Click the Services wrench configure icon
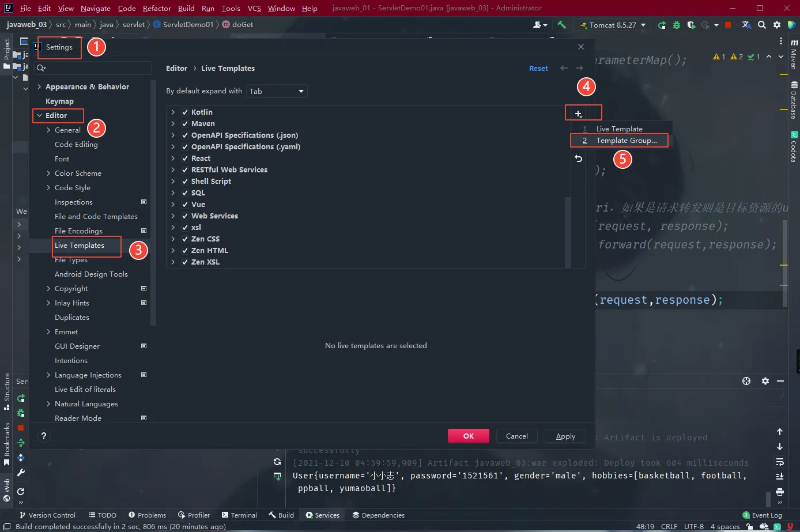800x532 pixels. [21, 472]
